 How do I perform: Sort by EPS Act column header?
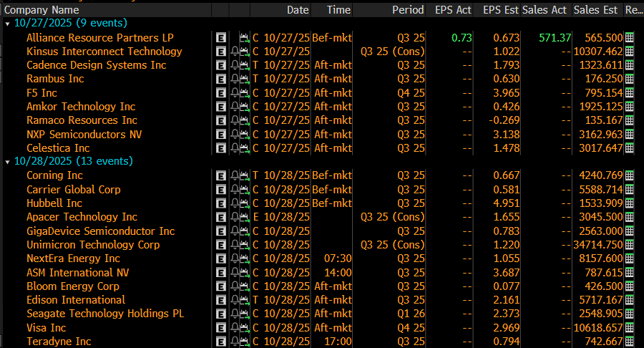(453, 10)
